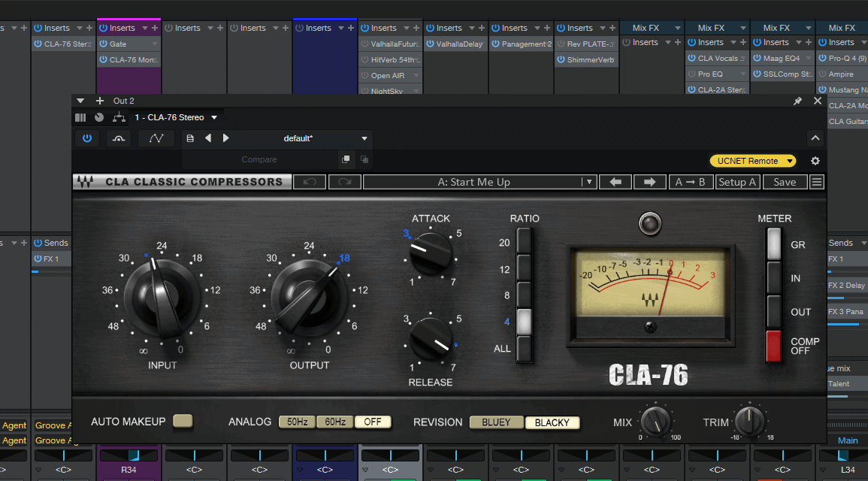868x481 pixels.
Task: Toggle the plugin power bypass button
Action: pyautogui.click(x=87, y=138)
